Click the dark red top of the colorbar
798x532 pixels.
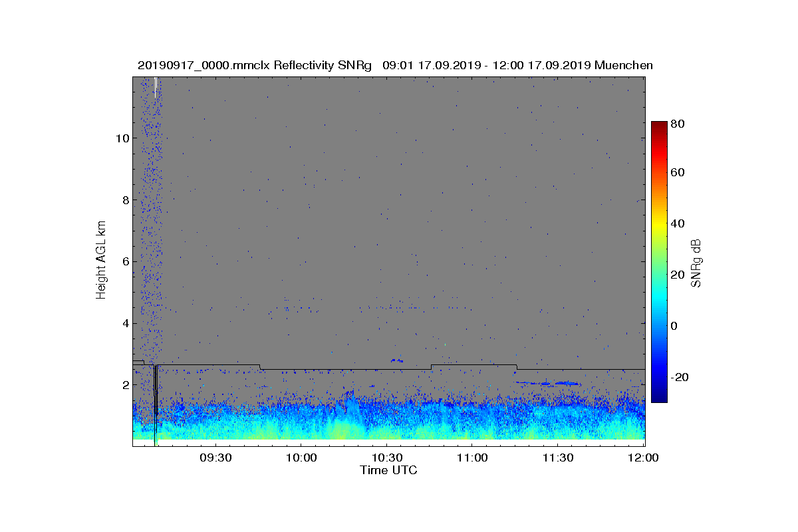point(659,125)
